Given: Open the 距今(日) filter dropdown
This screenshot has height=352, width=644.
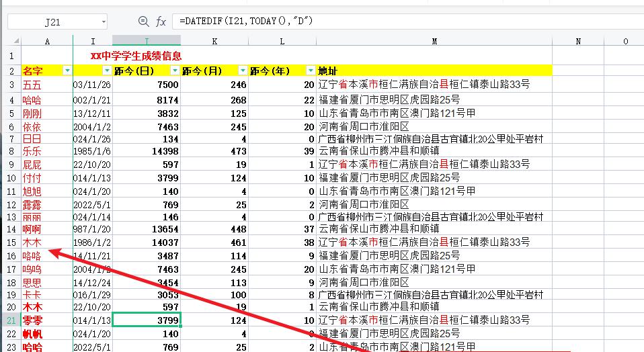Looking at the screenshot, I should (175, 71).
